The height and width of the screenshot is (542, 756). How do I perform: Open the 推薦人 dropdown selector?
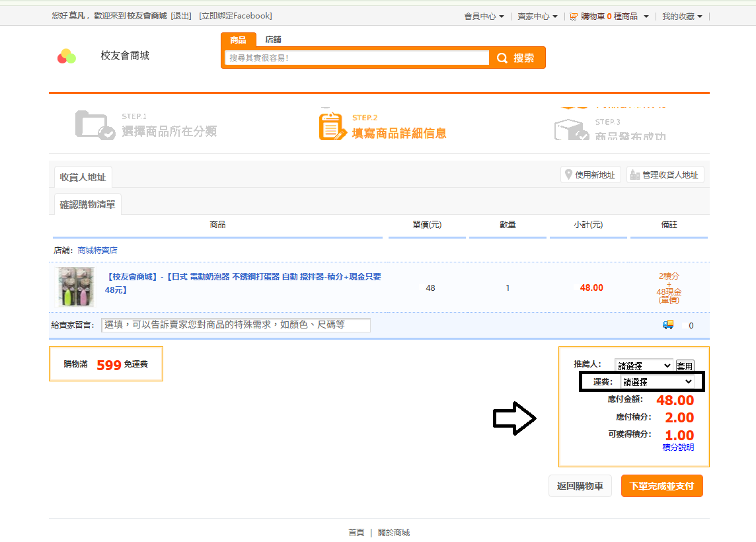coord(644,366)
